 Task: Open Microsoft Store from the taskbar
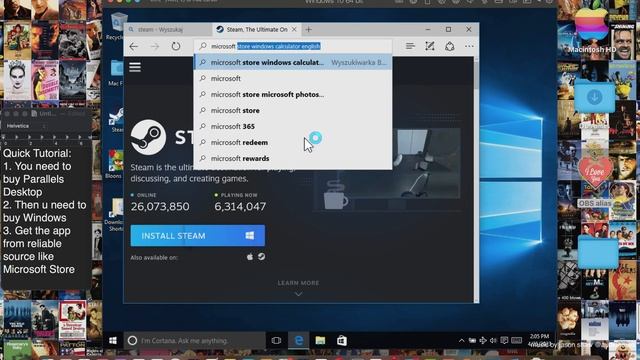(x=342, y=340)
